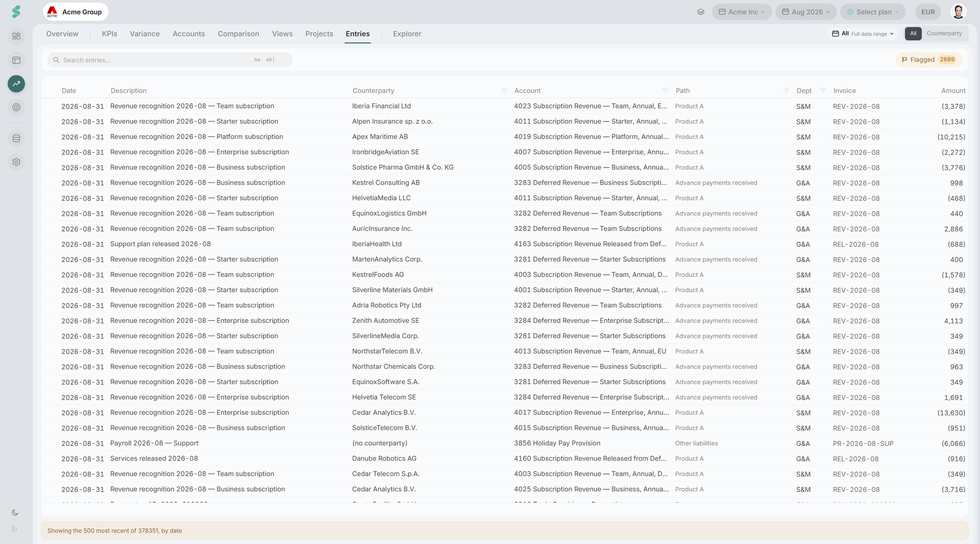Filter the Counterparty column
This screenshot has width=980, height=544.
(504, 90)
